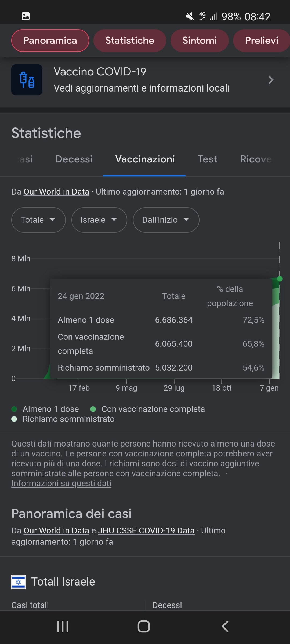The width and height of the screenshot is (290, 644).
Task: Open Informazioni su questi dati link
Action: [61, 483]
